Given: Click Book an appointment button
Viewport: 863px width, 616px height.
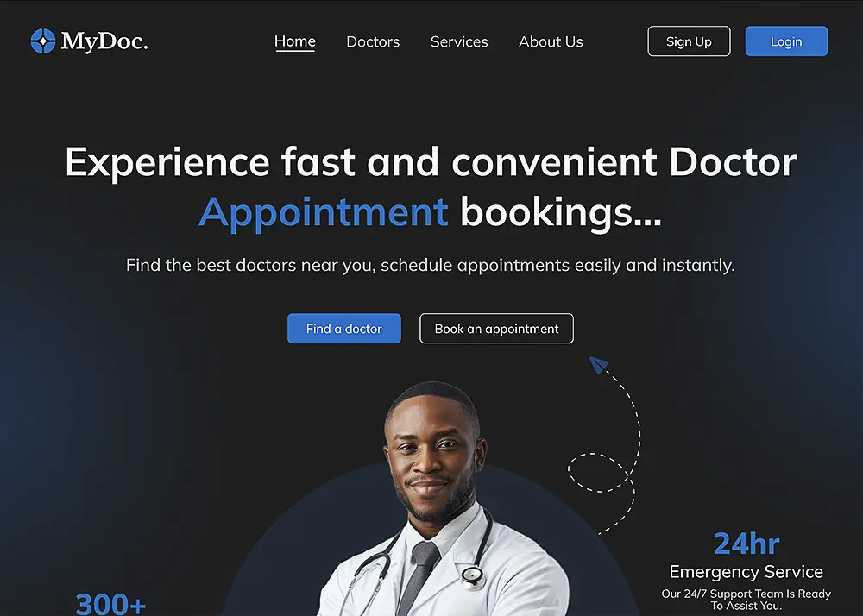Looking at the screenshot, I should pos(496,329).
